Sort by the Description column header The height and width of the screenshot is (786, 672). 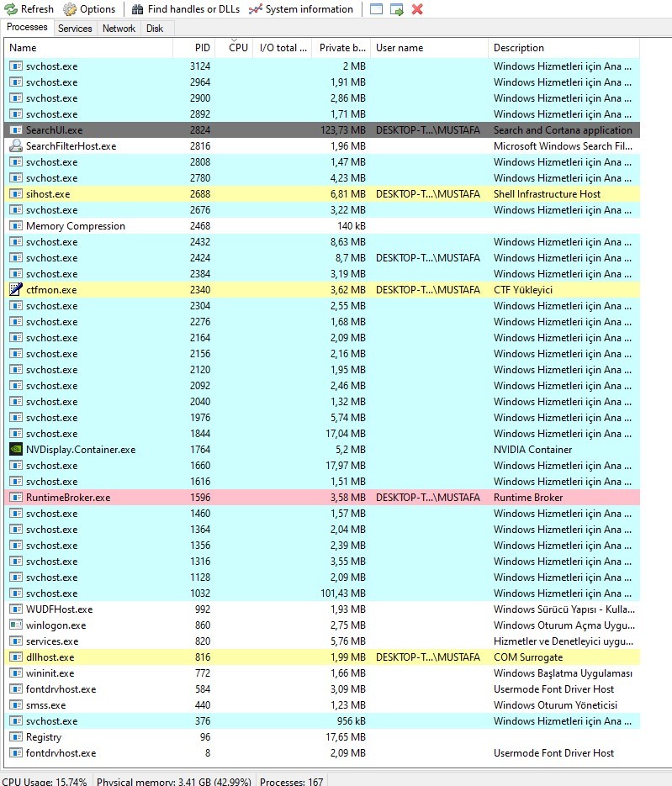pyautogui.click(x=564, y=48)
